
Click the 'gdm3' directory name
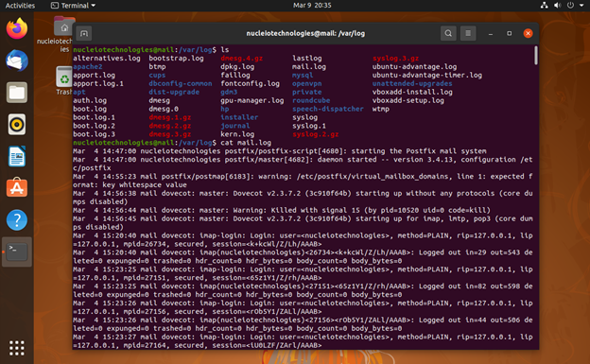(229, 93)
